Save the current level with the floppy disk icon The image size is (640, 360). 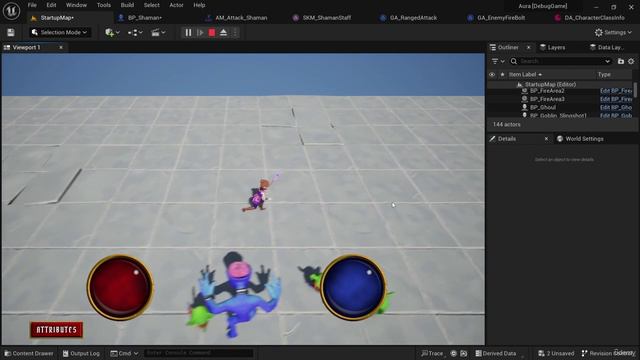(x=11, y=33)
